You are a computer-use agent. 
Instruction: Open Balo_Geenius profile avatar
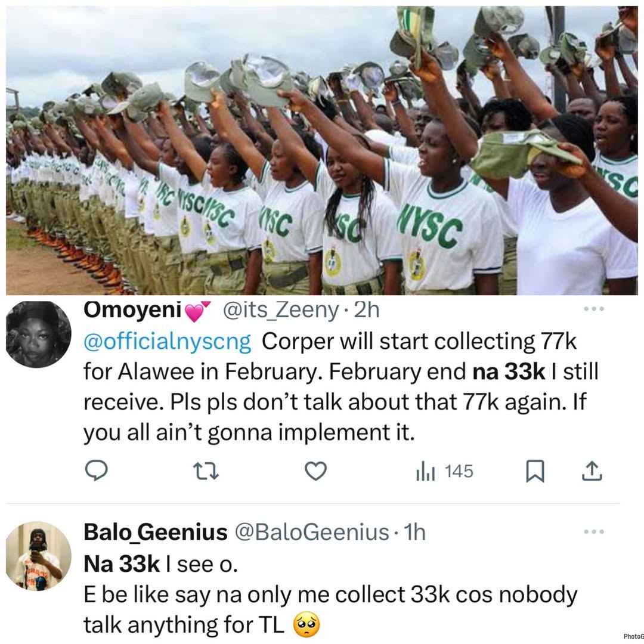(39, 556)
